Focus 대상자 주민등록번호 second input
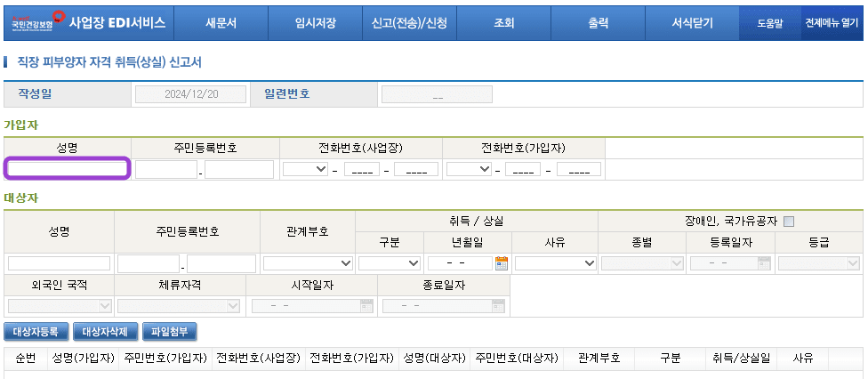 click(x=221, y=263)
